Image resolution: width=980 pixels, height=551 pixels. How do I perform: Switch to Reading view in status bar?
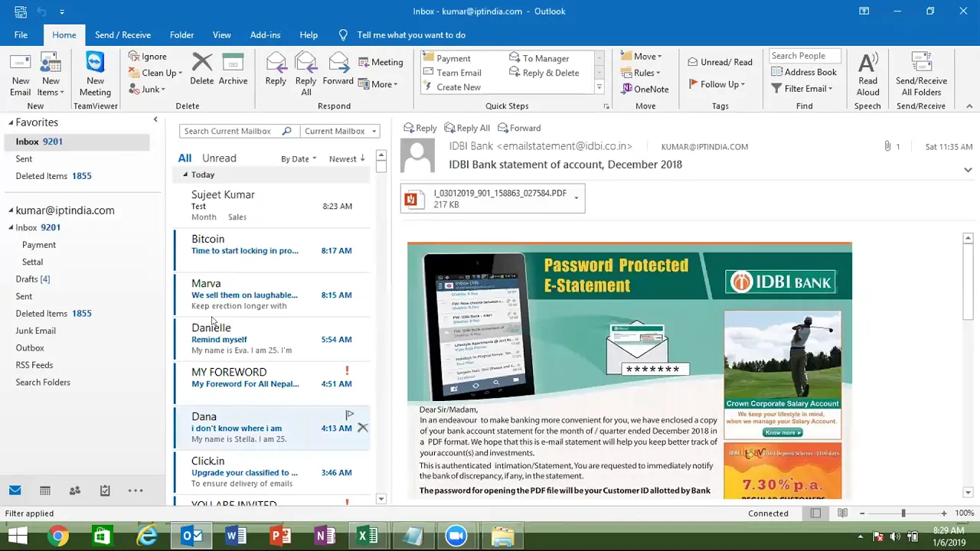tap(843, 514)
